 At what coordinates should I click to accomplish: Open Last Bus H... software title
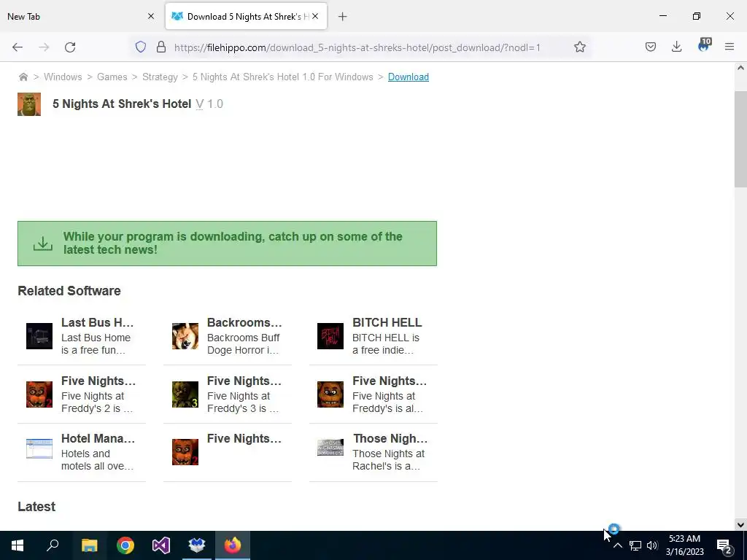[x=98, y=322]
